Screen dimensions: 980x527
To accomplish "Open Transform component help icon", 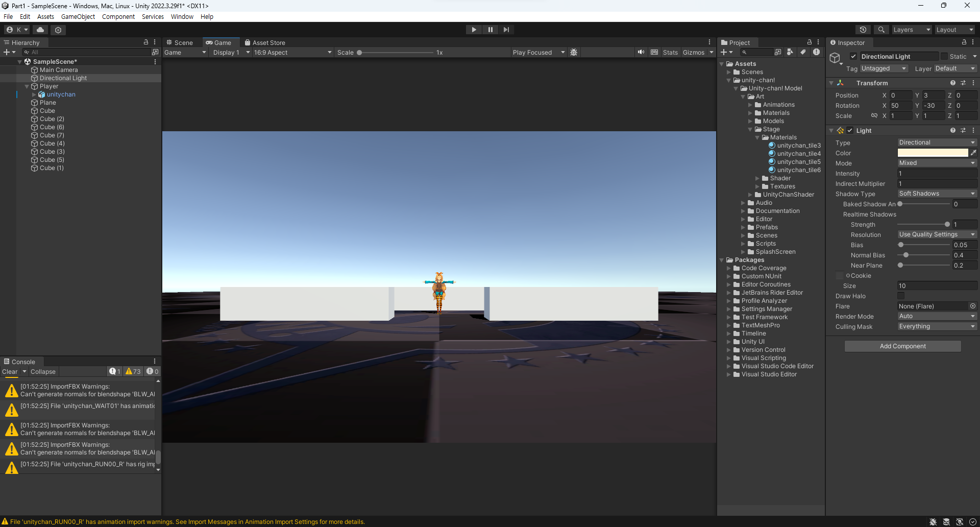I will click(952, 83).
